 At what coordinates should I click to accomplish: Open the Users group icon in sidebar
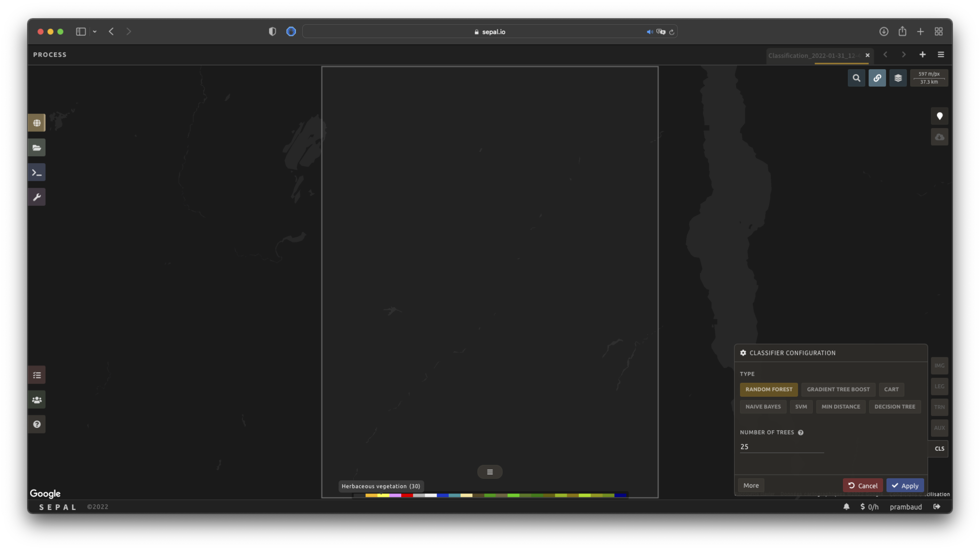pyautogui.click(x=37, y=400)
